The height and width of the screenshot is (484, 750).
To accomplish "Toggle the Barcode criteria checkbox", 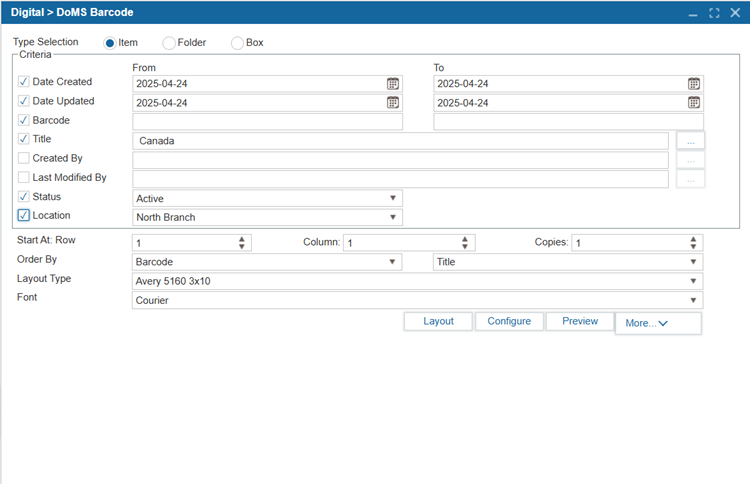I will pos(23,120).
